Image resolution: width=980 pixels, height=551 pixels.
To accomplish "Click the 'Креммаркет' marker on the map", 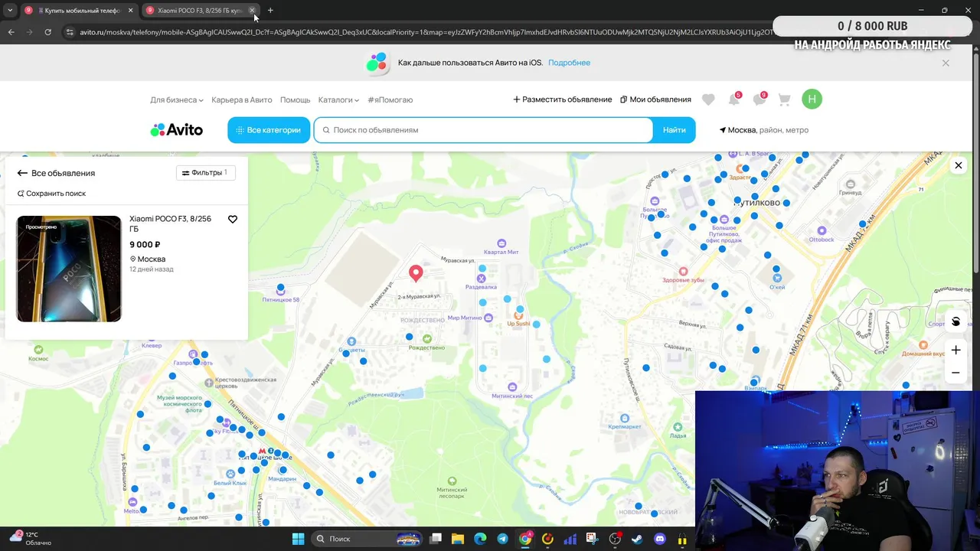I will click(x=625, y=419).
